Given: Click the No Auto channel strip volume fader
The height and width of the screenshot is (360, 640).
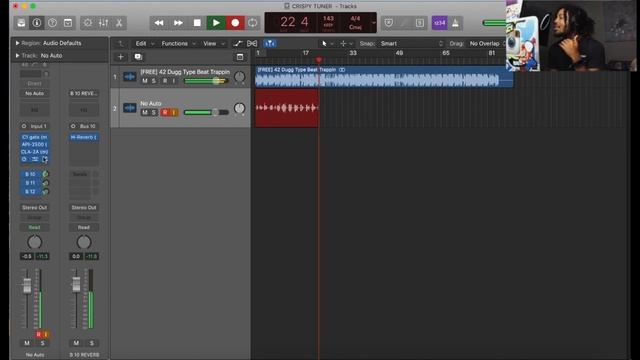Looking at the screenshot, I should (27, 285).
